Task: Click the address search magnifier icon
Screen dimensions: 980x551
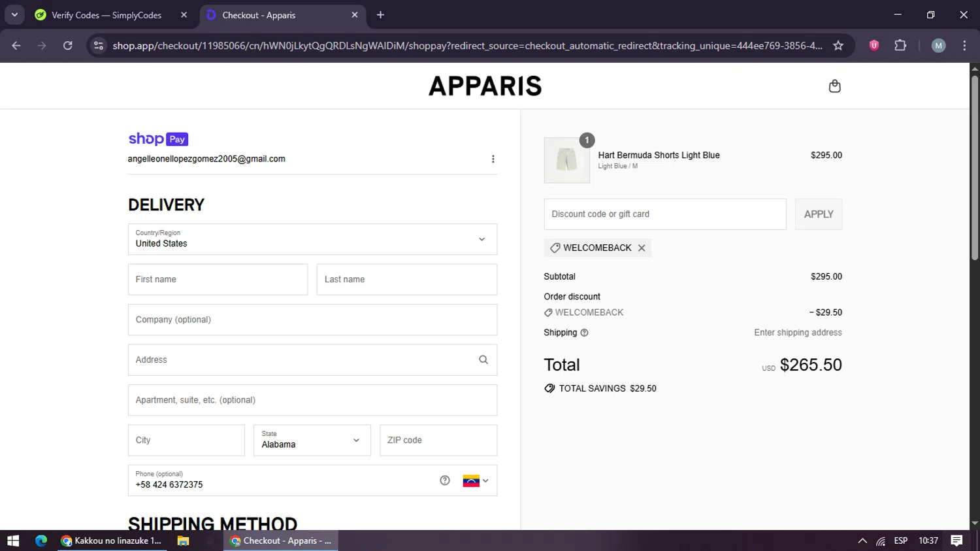Action: 483,359
